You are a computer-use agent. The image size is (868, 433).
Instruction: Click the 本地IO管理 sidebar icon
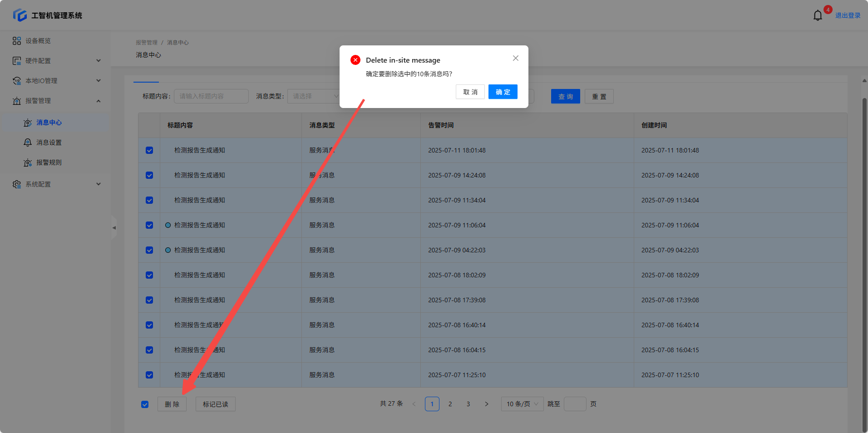[17, 81]
